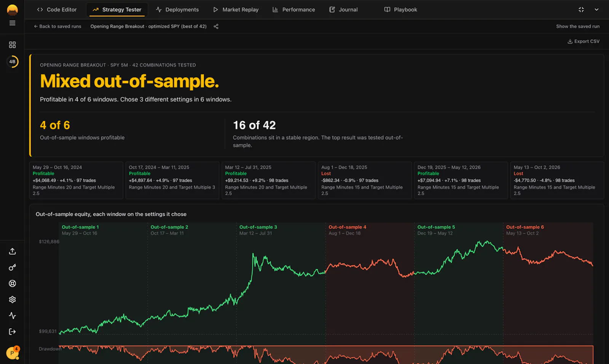Click 'Out-of-sample equity, each window' chart title
Viewport: 609px width, 364px height.
click(111, 214)
